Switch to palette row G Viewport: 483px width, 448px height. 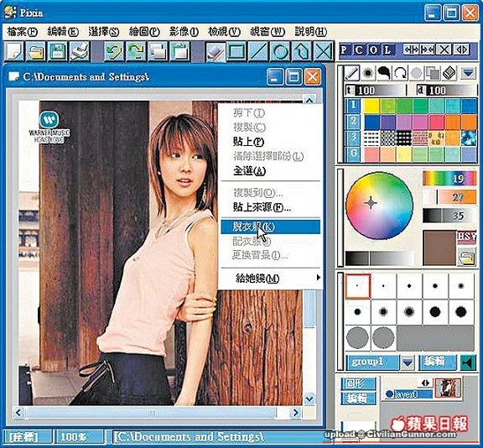(353, 154)
